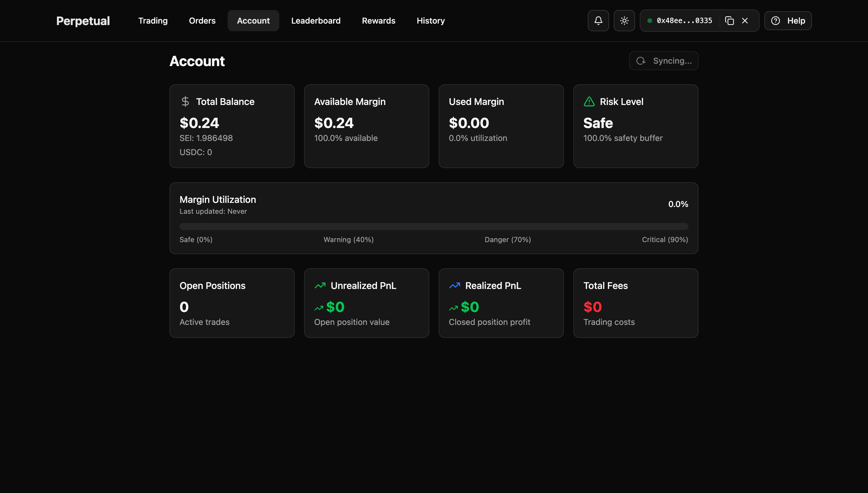Viewport: 868px width, 493px height.
Task: Open the Trading tab
Action: [153, 21]
